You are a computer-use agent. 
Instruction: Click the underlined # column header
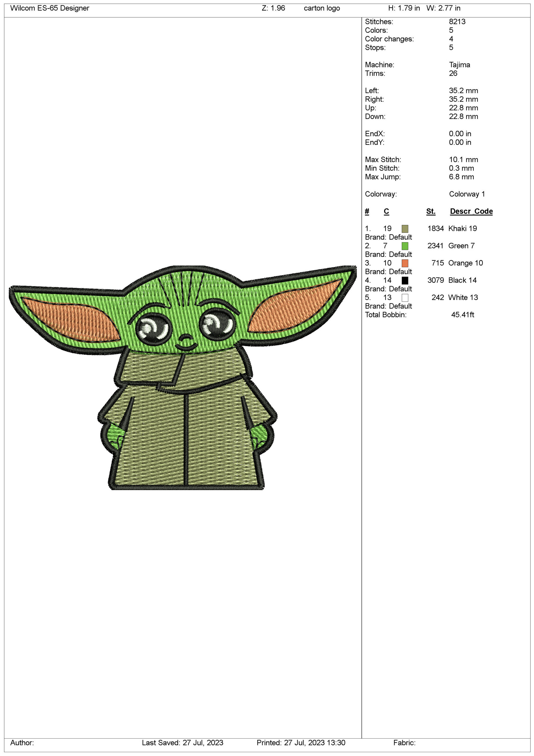tap(367, 211)
